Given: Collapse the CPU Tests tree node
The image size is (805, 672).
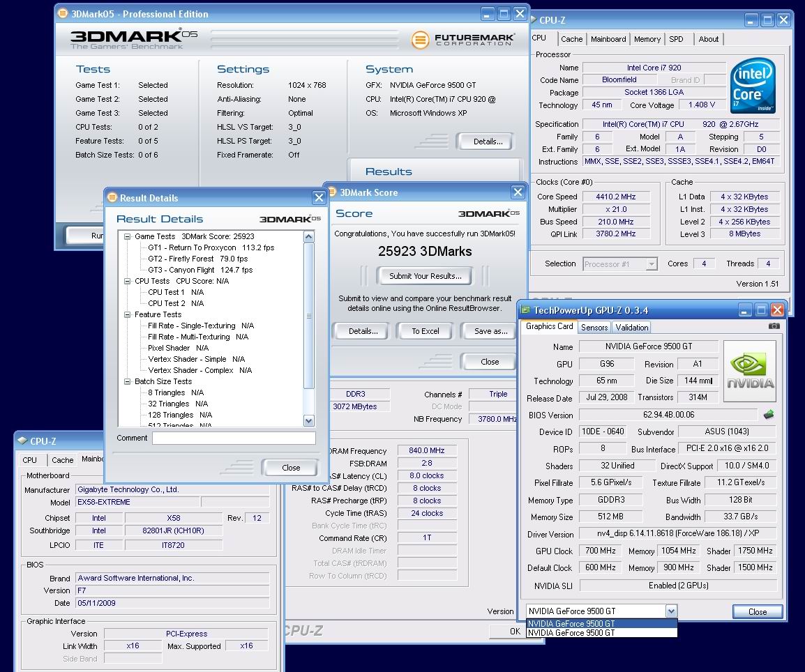Looking at the screenshot, I should (x=128, y=281).
